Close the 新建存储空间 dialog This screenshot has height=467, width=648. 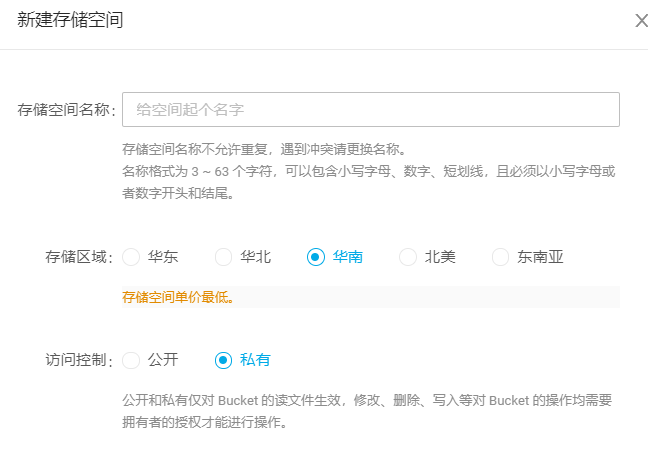[x=641, y=21]
